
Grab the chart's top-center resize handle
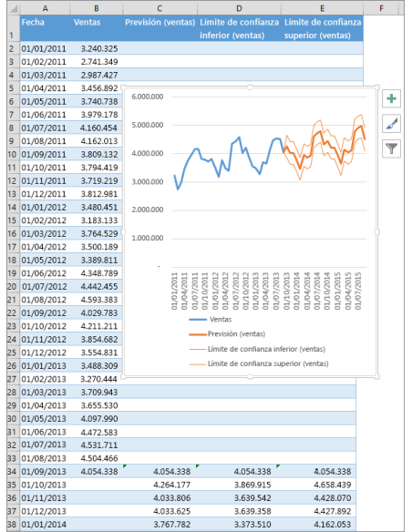click(250, 87)
